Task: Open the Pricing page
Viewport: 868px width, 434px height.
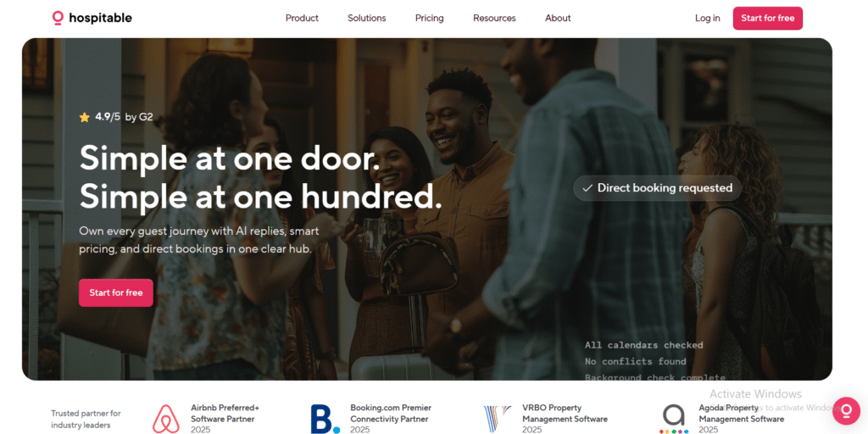Action: pyautogui.click(x=430, y=18)
